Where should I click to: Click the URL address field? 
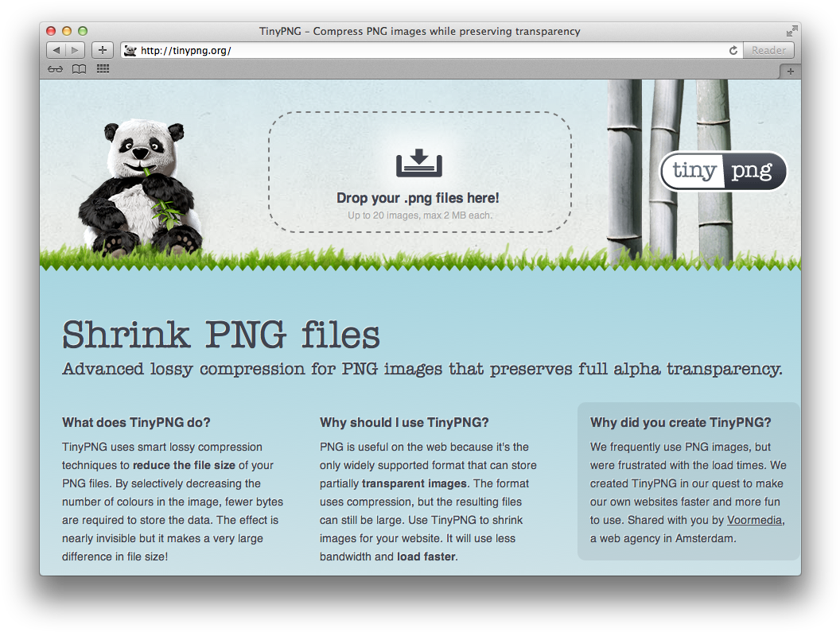[318, 49]
